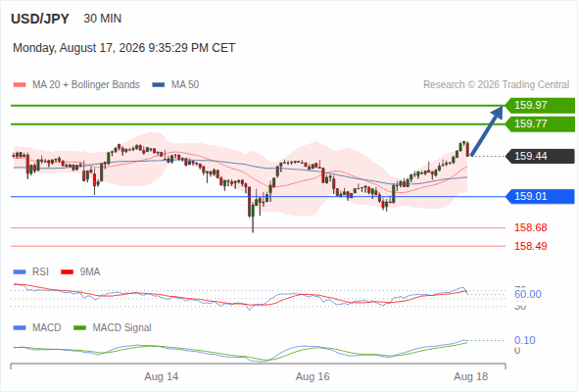Image resolution: width=578 pixels, height=392 pixels.
Task: Click the Trading Central research credit
Action: pyautogui.click(x=496, y=85)
